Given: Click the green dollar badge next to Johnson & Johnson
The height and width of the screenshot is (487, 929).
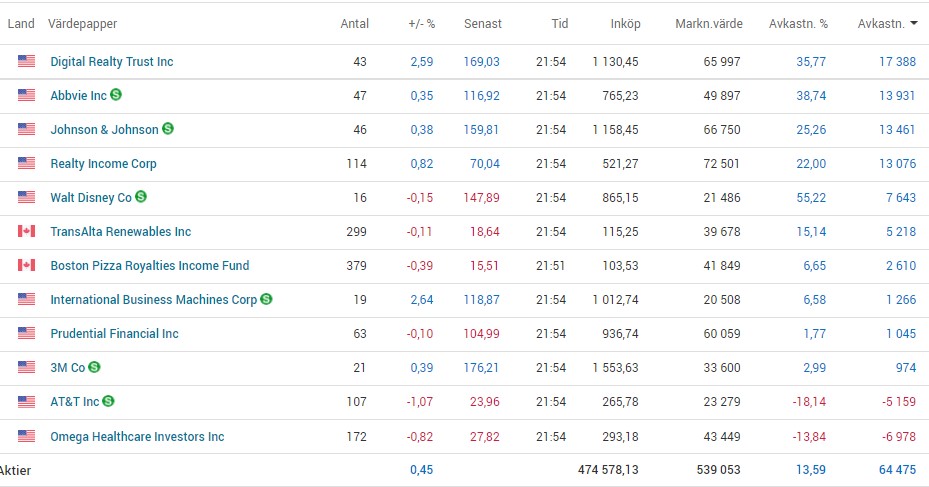Looking at the screenshot, I should (168, 129).
